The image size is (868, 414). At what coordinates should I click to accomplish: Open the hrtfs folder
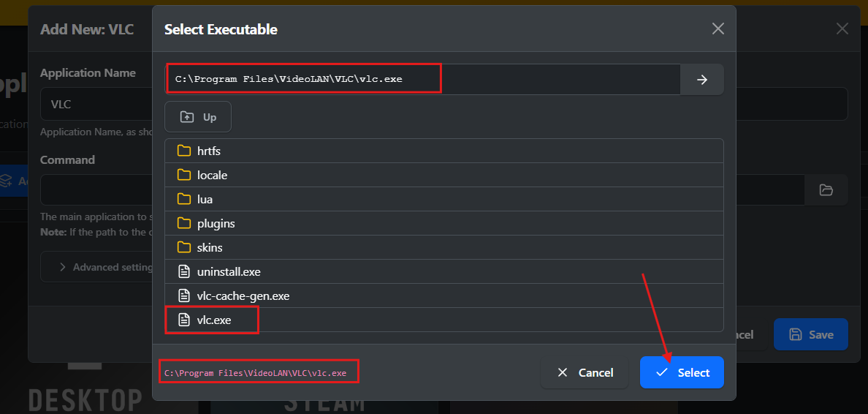pyautogui.click(x=444, y=151)
